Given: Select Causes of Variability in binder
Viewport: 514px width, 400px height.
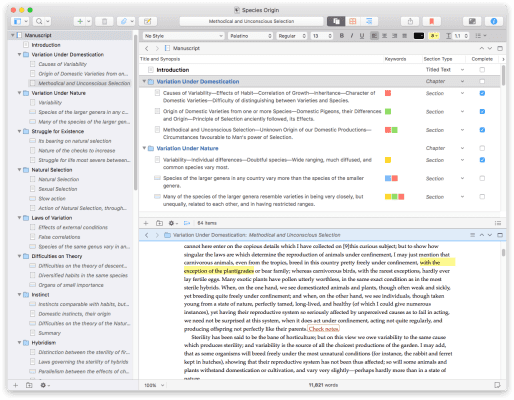Looking at the screenshot, I should click(x=62, y=64).
